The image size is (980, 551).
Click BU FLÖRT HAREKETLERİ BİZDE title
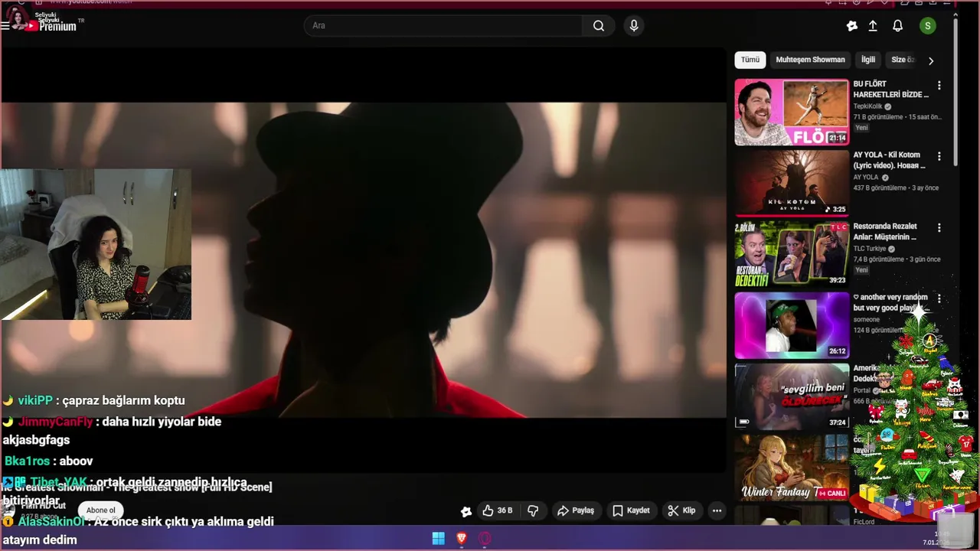(891, 89)
